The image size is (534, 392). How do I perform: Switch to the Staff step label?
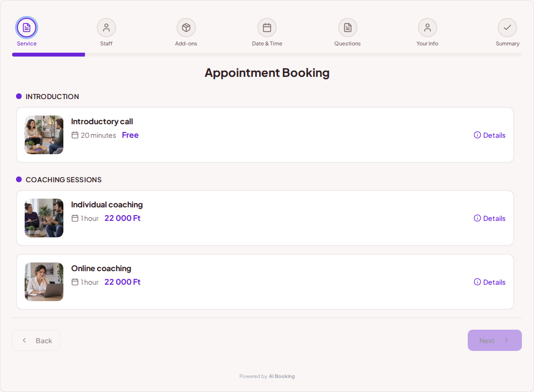[106, 44]
